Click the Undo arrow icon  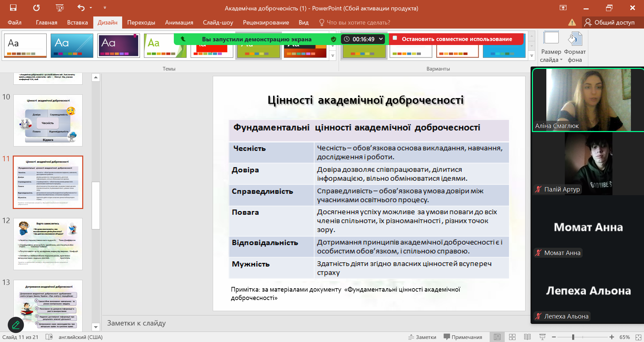coord(81,8)
